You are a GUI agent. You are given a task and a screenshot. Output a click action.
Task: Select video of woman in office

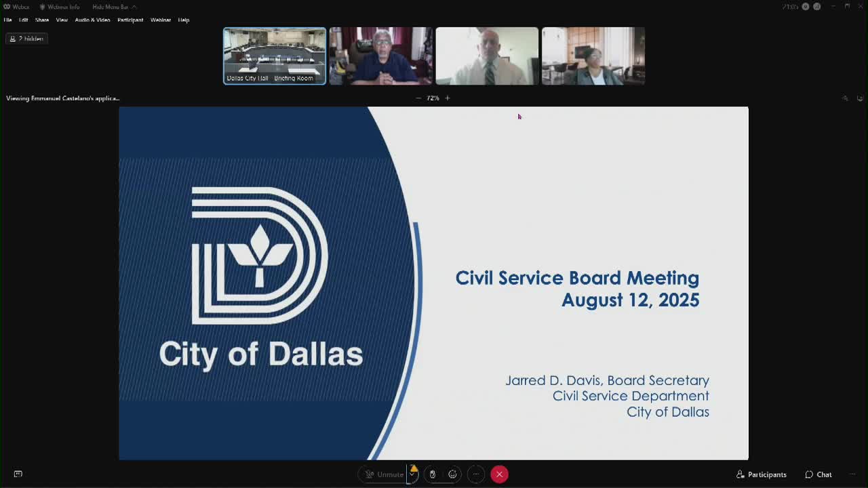(x=593, y=56)
